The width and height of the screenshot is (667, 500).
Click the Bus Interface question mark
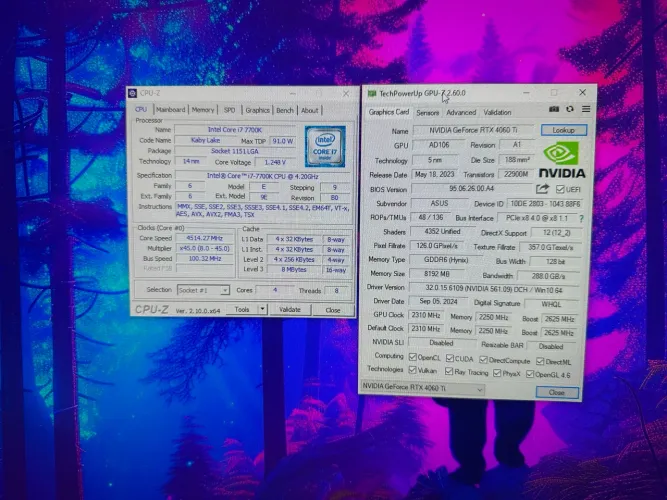581,218
